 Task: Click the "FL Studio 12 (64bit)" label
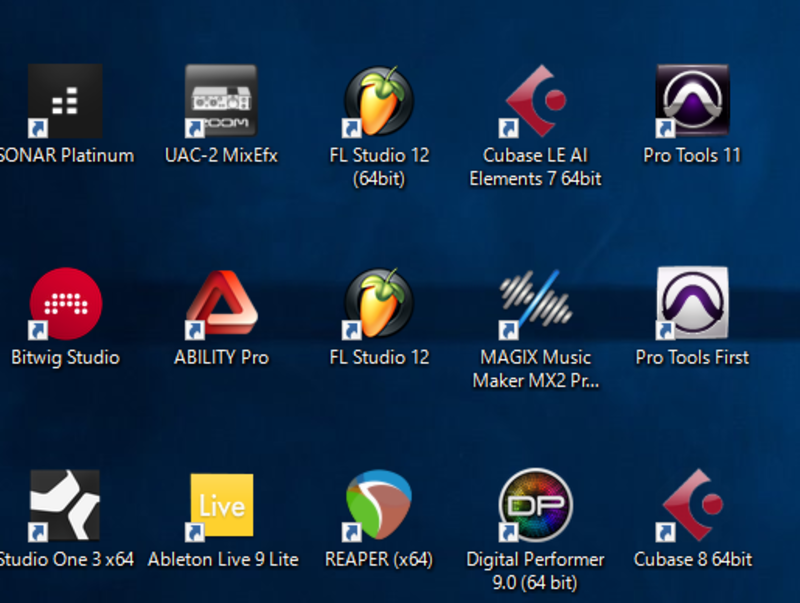click(x=379, y=167)
